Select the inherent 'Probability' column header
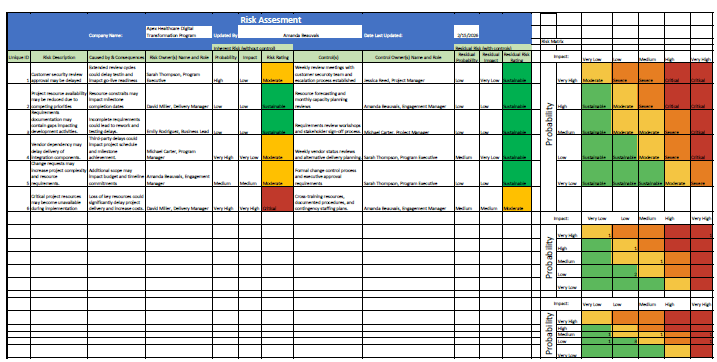717x362 pixels. coord(225,57)
